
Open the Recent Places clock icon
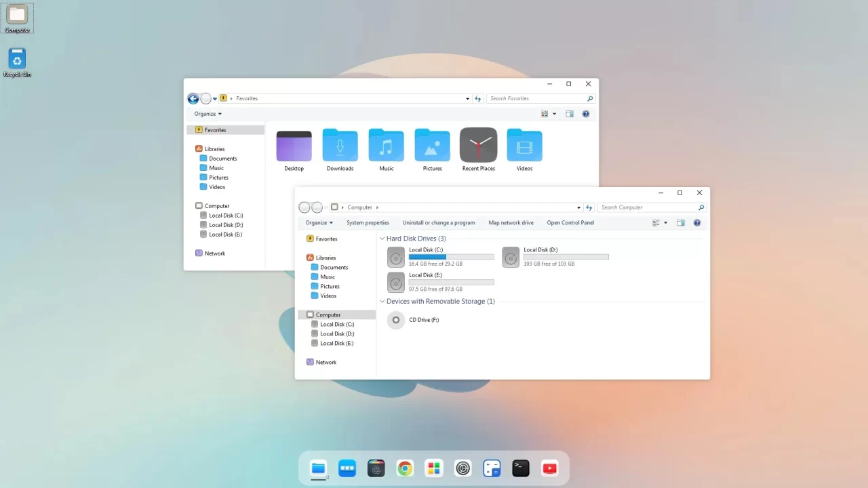pos(478,146)
